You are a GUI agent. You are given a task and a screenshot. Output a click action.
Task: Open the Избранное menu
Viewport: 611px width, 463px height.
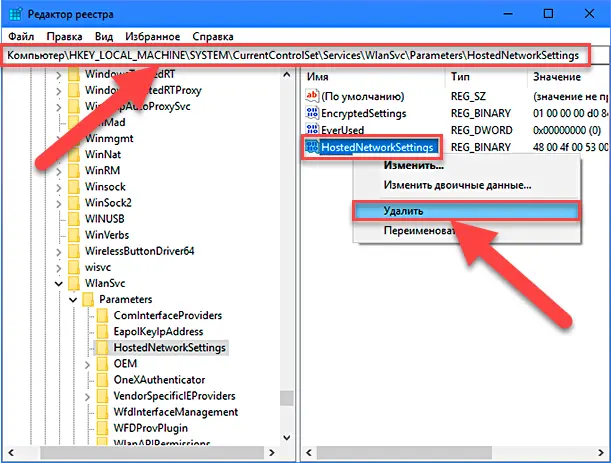pyautogui.click(x=152, y=37)
